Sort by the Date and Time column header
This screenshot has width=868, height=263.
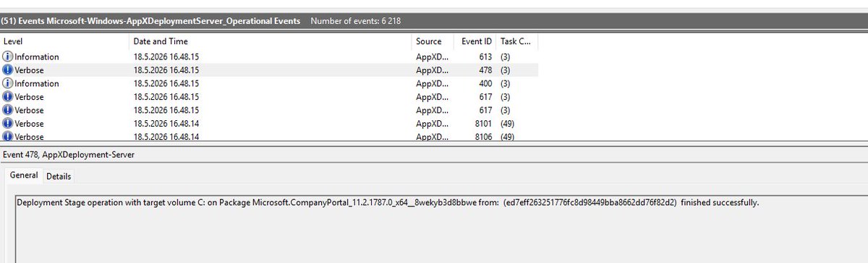click(271, 42)
